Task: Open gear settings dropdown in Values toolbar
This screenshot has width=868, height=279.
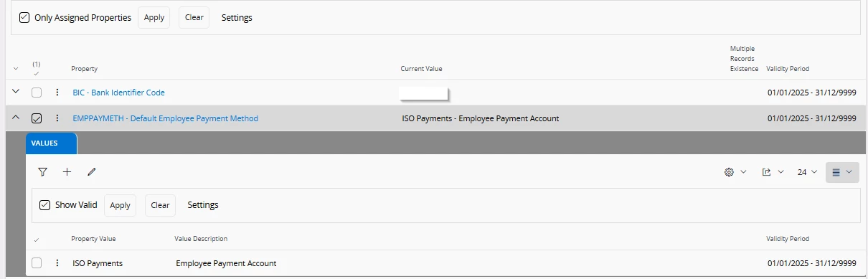Action: click(x=736, y=172)
